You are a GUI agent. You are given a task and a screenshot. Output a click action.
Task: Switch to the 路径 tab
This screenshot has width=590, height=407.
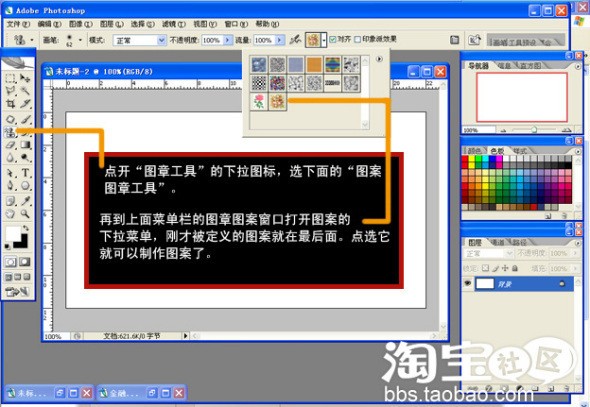519,243
